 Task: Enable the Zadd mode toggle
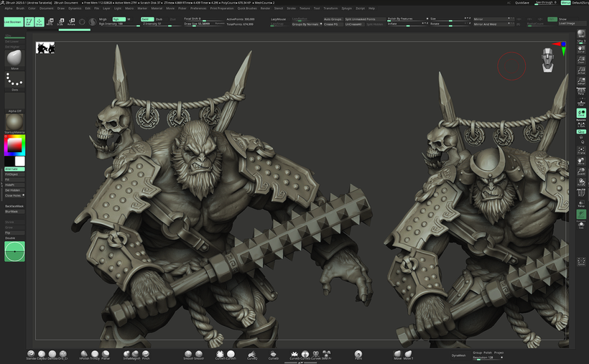click(x=147, y=19)
